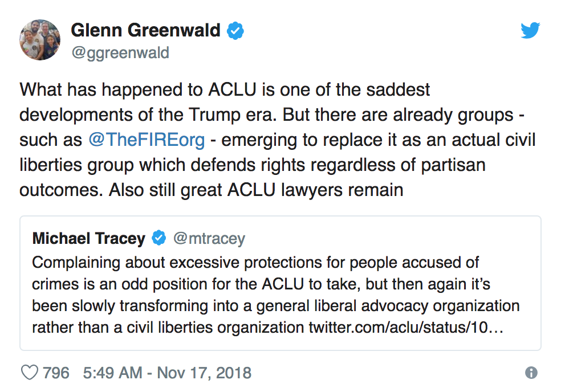Open Glenn Greenwald's profile picture

[40, 40]
